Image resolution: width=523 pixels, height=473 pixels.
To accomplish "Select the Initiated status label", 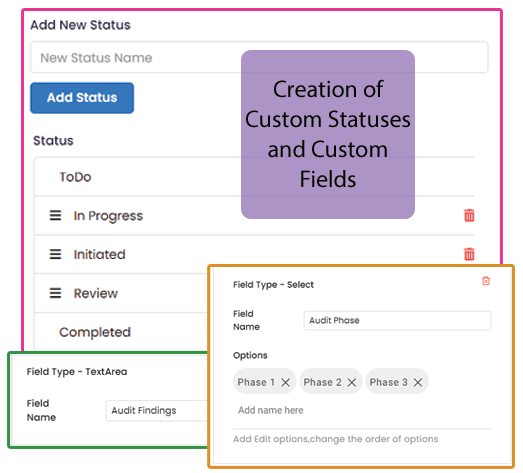I will pos(99,255).
